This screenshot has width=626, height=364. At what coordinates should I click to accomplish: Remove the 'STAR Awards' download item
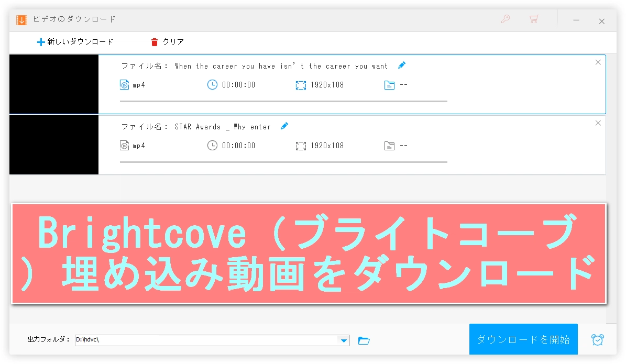pyautogui.click(x=598, y=123)
